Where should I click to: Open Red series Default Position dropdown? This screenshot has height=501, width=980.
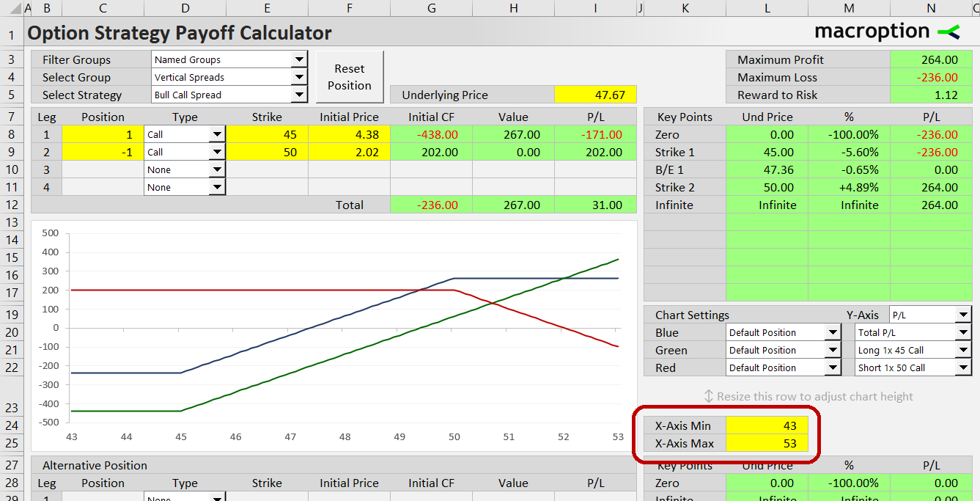(x=783, y=367)
